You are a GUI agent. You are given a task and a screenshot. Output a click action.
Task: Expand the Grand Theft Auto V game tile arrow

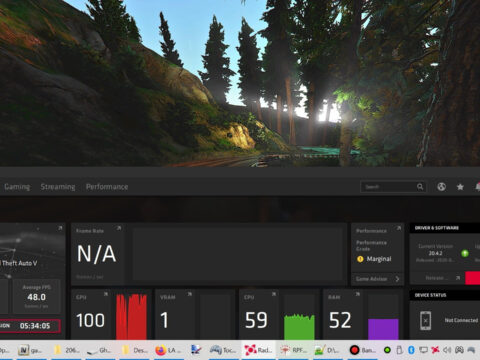[60, 228]
